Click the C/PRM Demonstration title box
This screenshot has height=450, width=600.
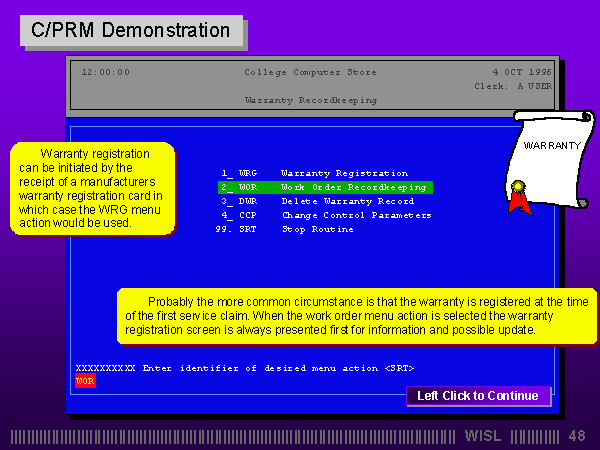point(131,30)
